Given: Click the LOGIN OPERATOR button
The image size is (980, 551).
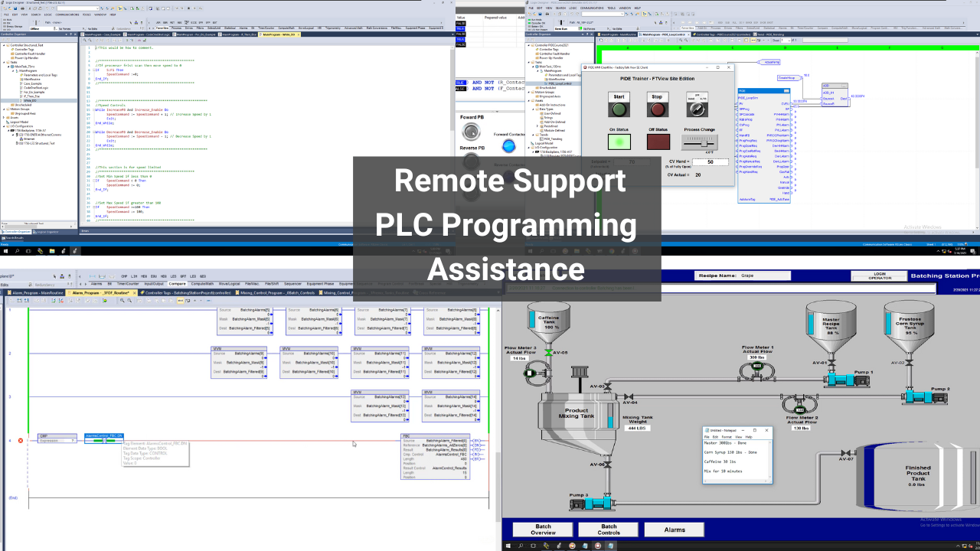Looking at the screenshot, I should point(880,275).
